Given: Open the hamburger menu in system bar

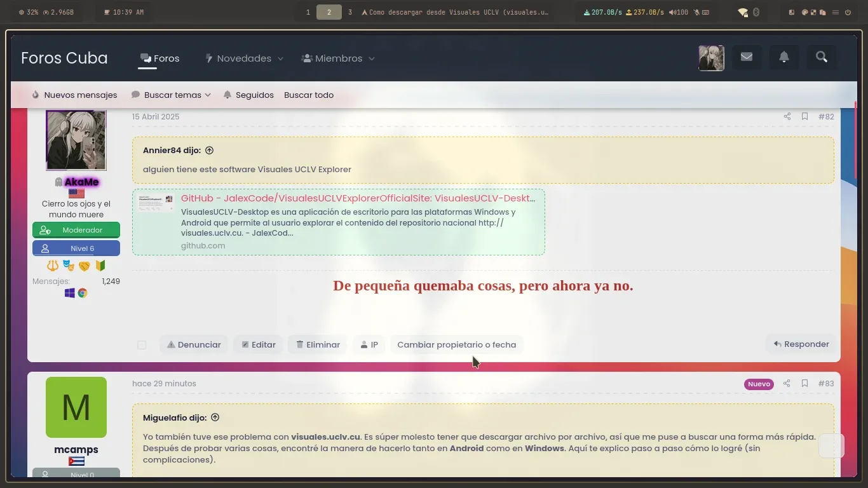Looking at the screenshot, I should click(x=836, y=12).
